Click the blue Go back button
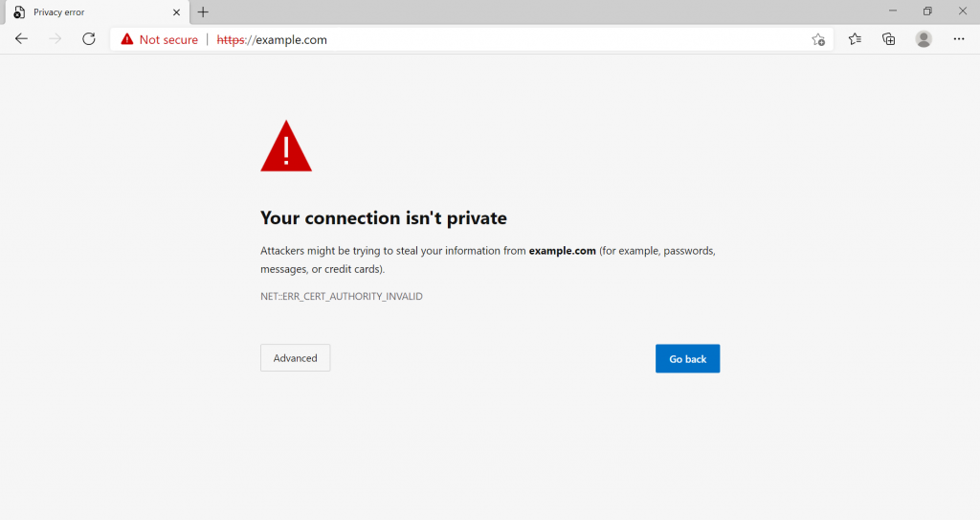 tap(687, 358)
